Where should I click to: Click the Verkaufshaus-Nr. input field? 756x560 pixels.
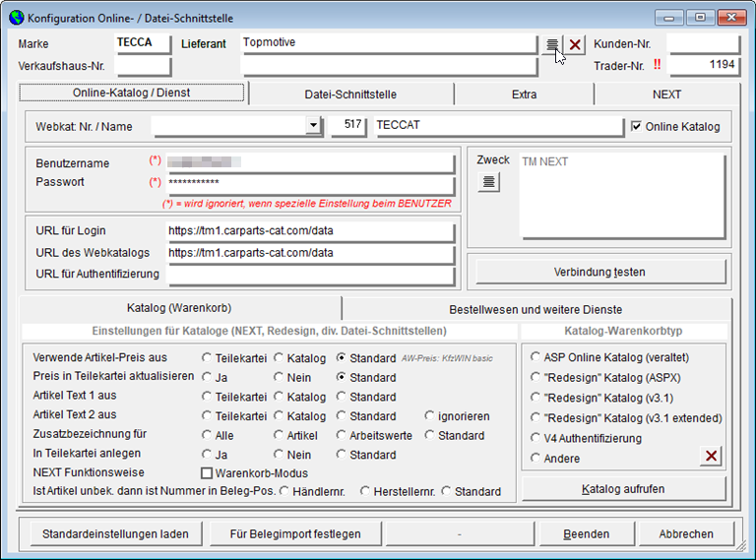coord(143,66)
